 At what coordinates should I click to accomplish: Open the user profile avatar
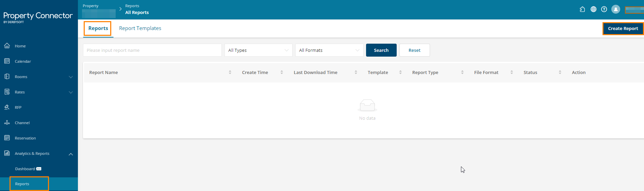click(615, 9)
